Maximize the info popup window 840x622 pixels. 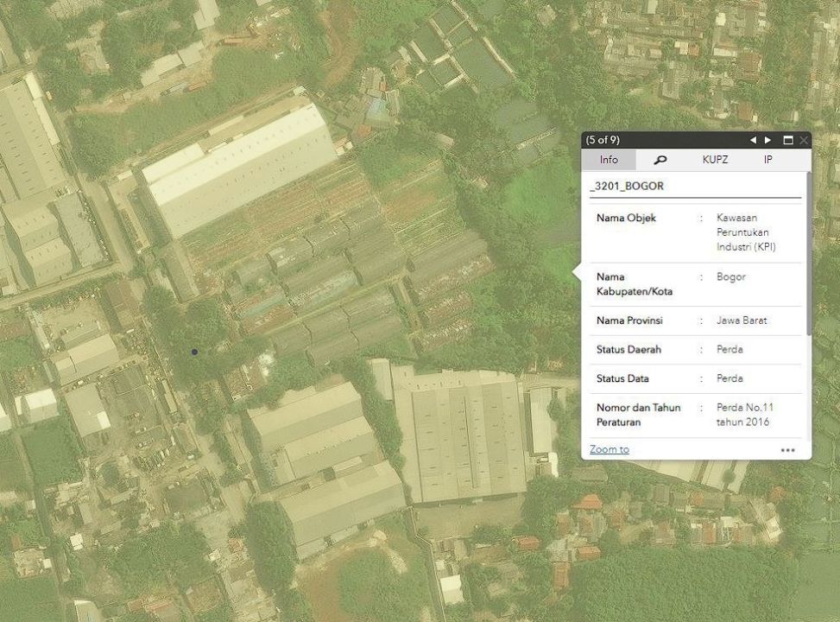click(787, 140)
